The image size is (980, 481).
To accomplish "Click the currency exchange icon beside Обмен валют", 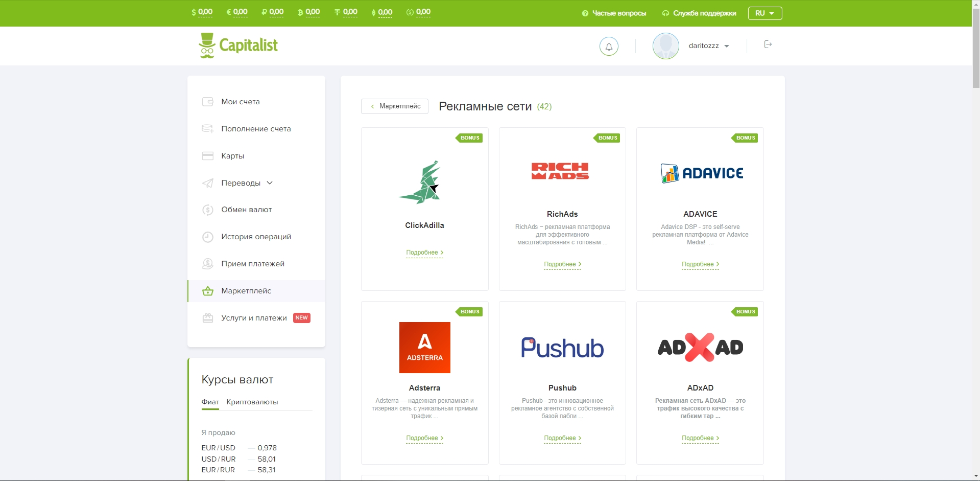I will click(x=207, y=210).
